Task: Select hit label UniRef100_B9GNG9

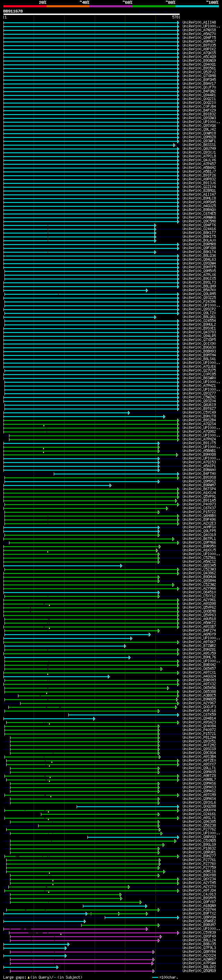Action: (x=199, y=60)
